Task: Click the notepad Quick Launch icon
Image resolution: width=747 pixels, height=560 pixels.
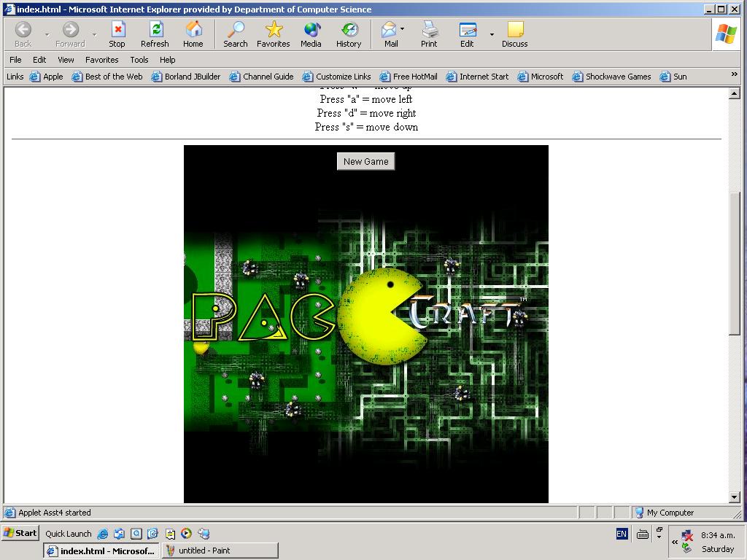Action: coord(169,534)
